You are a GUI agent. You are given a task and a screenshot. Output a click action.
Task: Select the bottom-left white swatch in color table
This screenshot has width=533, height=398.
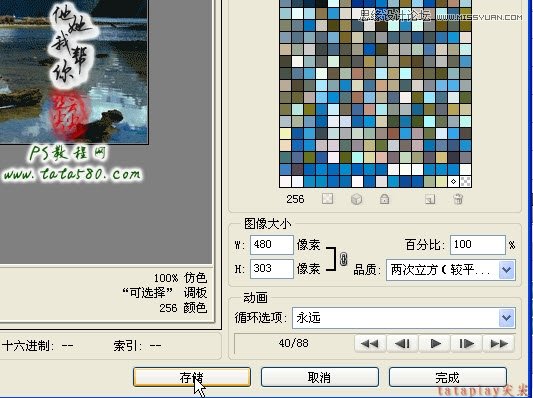coord(285,181)
